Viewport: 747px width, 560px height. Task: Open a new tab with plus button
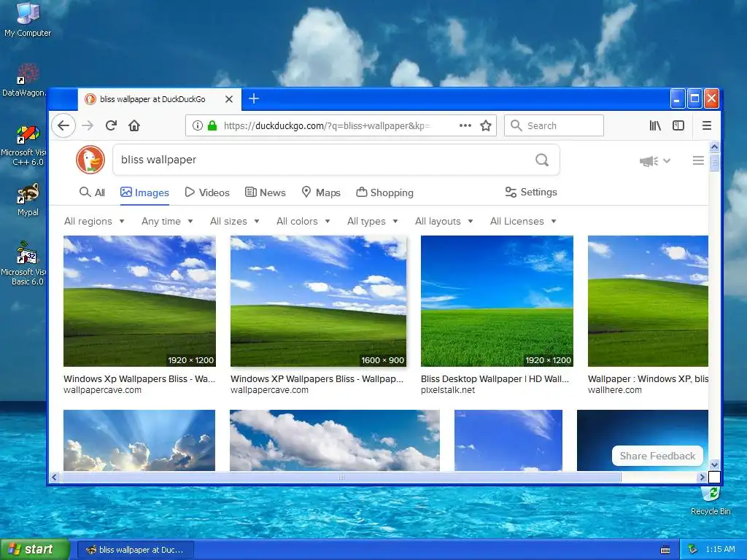pos(254,99)
